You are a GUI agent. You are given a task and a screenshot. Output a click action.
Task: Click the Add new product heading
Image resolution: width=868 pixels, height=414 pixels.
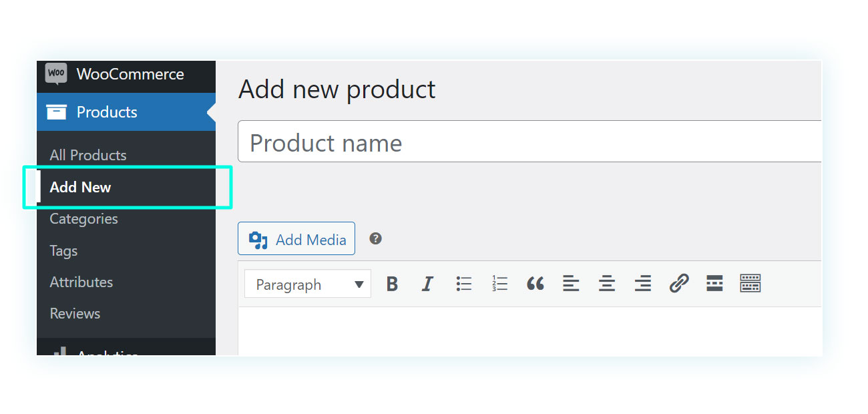(337, 89)
